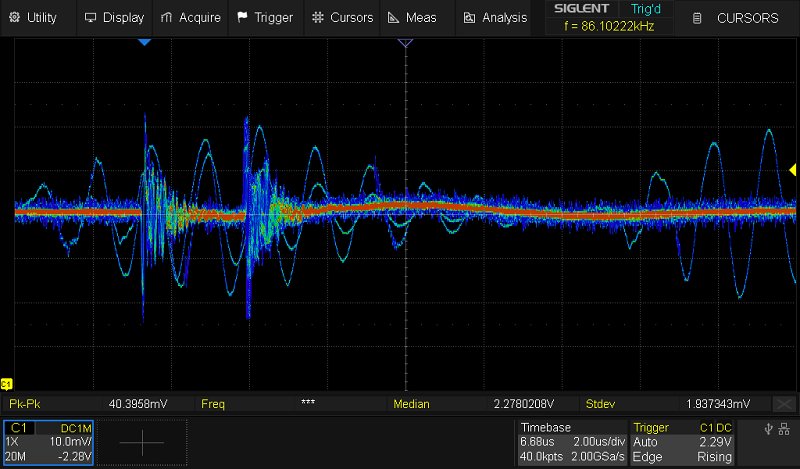
Task: Click the yellow C1 ground level marker
Action: click(6, 384)
